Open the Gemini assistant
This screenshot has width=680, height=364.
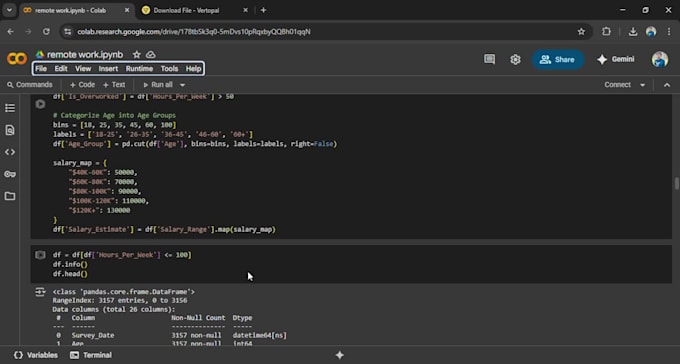coord(615,59)
